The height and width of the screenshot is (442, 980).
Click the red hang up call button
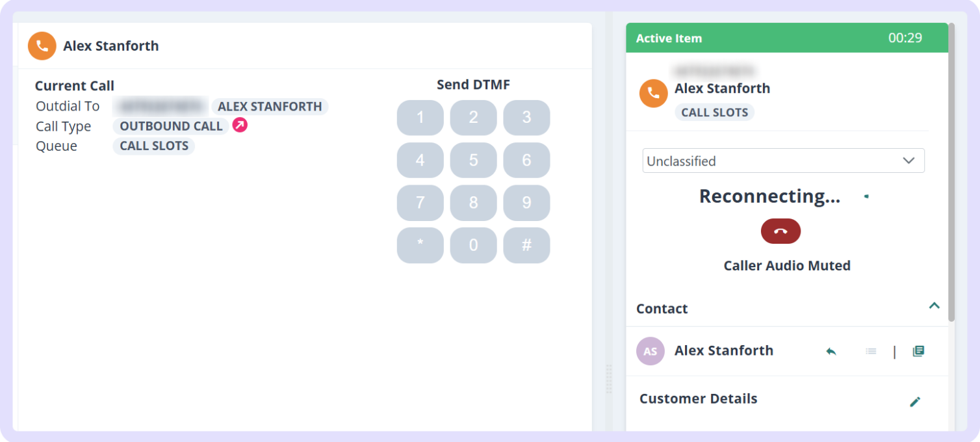[x=780, y=231]
